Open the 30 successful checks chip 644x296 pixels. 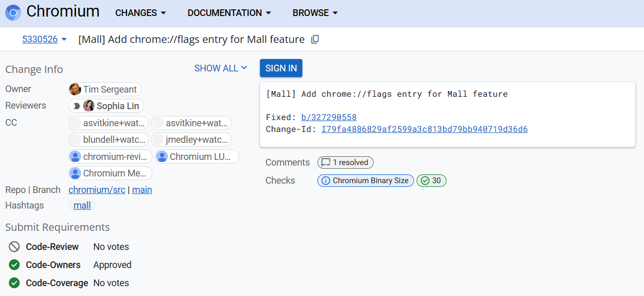pos(431,181)
